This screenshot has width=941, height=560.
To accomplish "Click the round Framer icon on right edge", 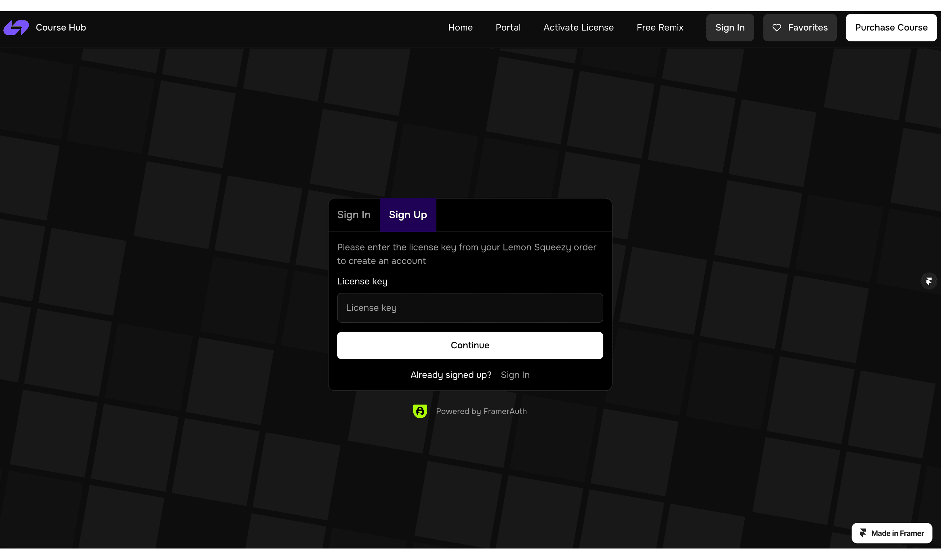I will 929,281.
